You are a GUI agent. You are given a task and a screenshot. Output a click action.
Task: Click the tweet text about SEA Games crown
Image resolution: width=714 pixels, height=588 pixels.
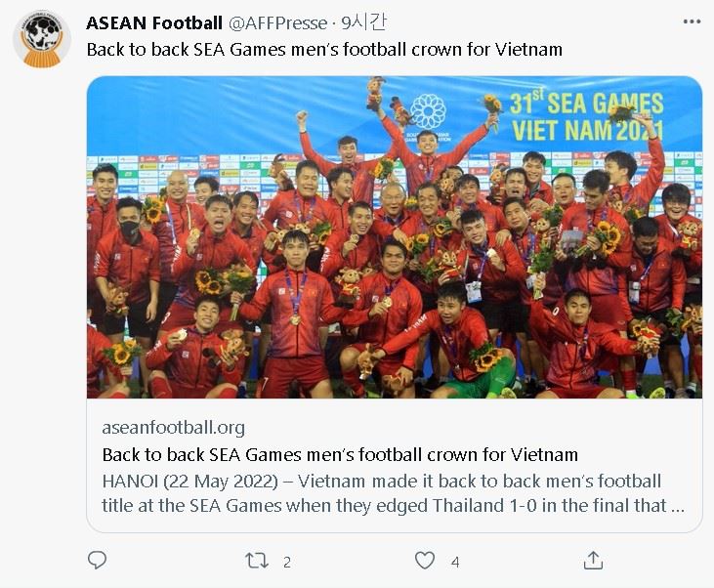[x=324, y=49]
